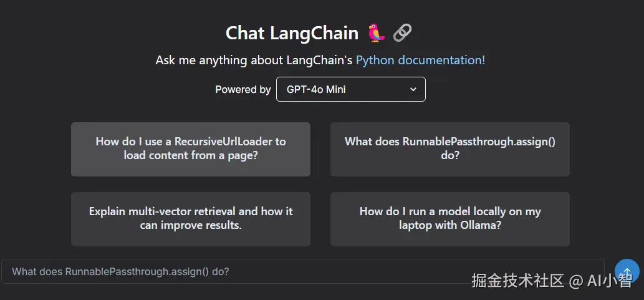Focus the chat message input field
644x300 pixels.
[x=302, y=271]
